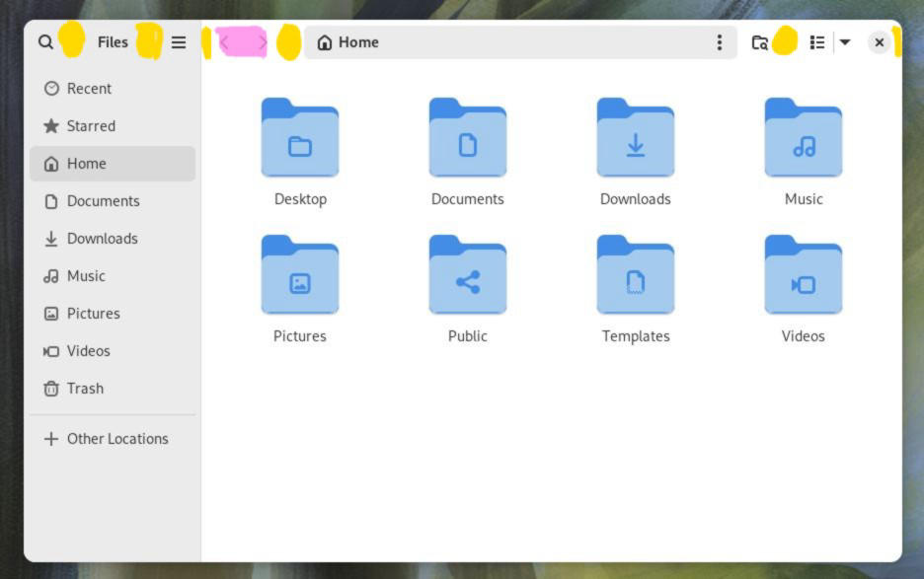Screen dimensions: 924x579
Task: Click the Music folder icon
Action: (804, 138)
